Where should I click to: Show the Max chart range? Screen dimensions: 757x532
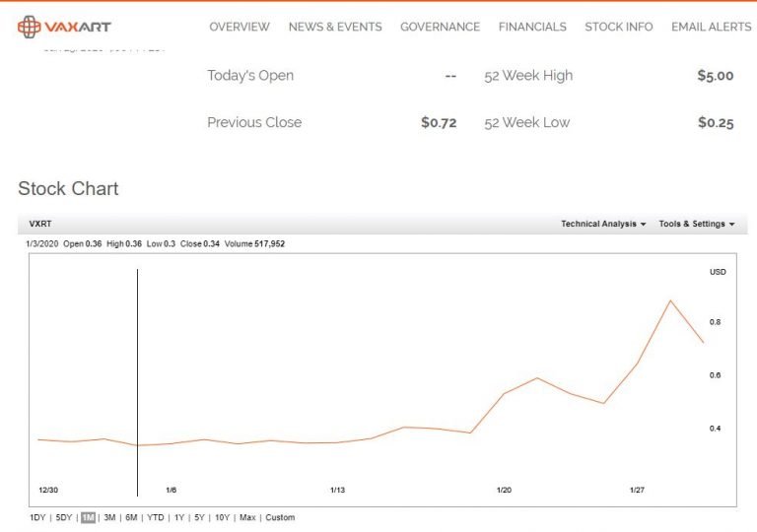[x=247, y=517]
